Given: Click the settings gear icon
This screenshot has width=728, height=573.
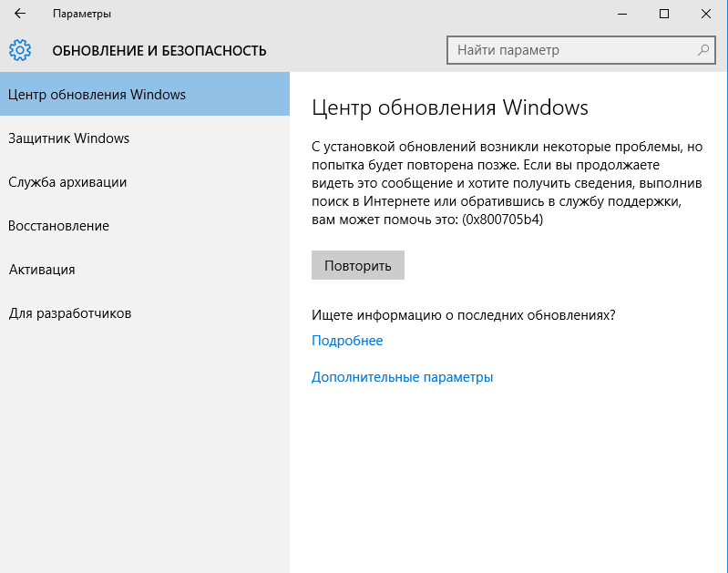Looking at the screenshot, I should (20, 50).
